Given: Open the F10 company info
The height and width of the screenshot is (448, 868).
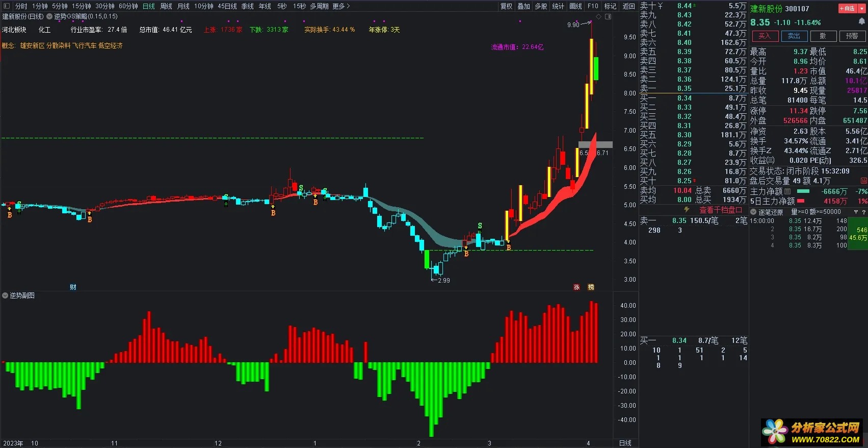Looking at the screenshot, I should [x=593, y=6].
